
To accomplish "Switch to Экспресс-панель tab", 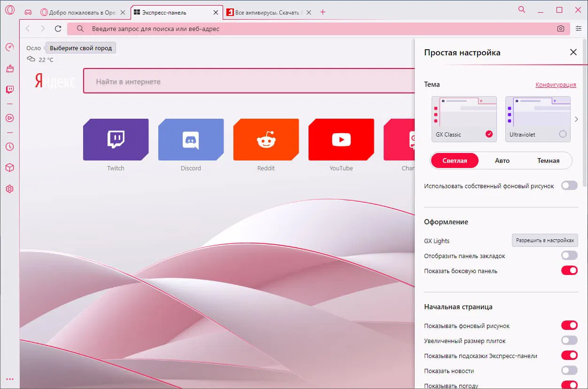I will point(176,13).
